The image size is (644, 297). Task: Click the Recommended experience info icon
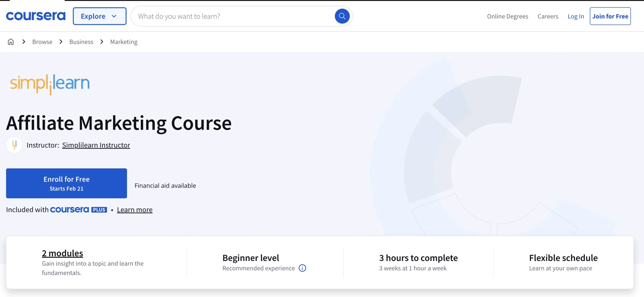pyautogui.click(x=302, y=268)
